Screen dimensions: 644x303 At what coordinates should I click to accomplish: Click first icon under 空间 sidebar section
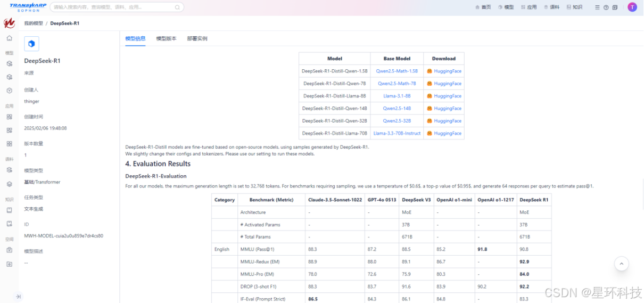pyautogui.click(x=9, y=250)
